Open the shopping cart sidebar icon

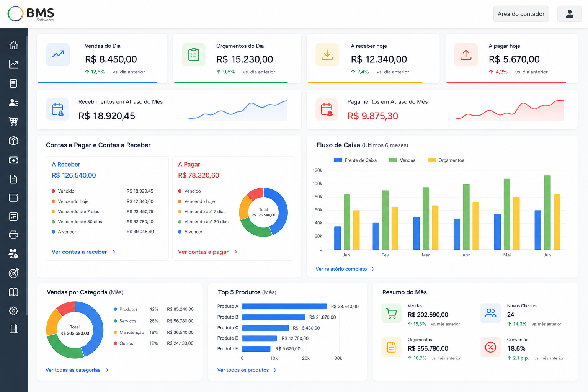coord(13,121)
